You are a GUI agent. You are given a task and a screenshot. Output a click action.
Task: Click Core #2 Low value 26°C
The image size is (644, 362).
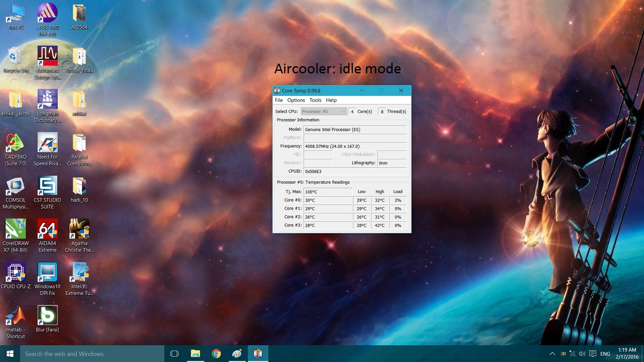(362, 217)
